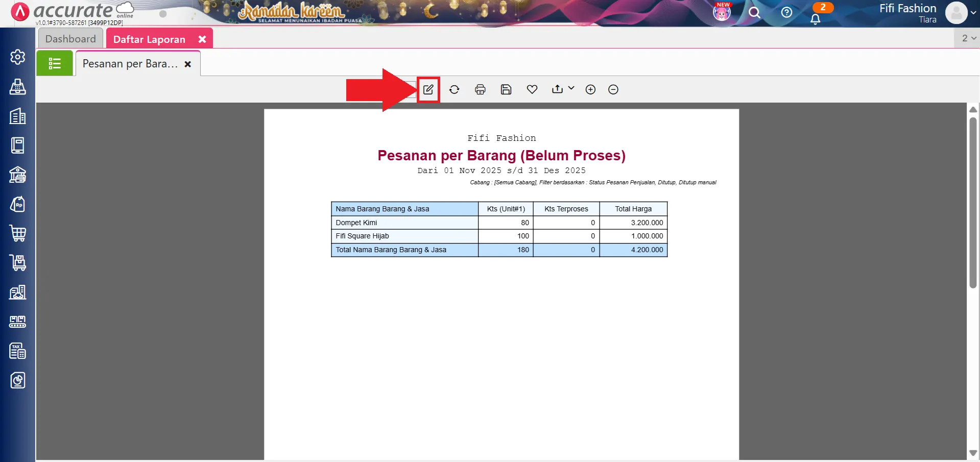Open the search magnifier in the header

tap(754, 13)
